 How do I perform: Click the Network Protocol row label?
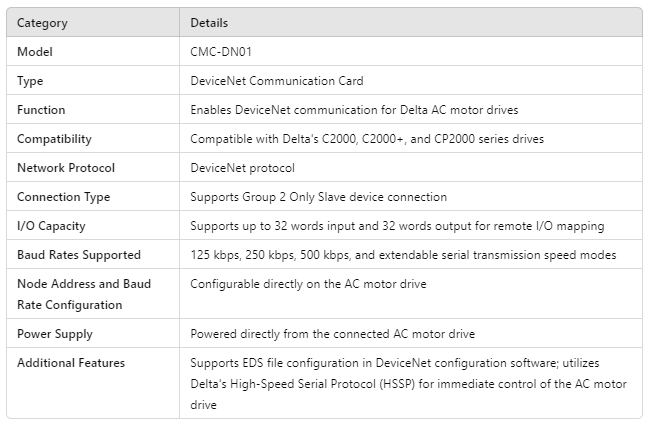66,168
